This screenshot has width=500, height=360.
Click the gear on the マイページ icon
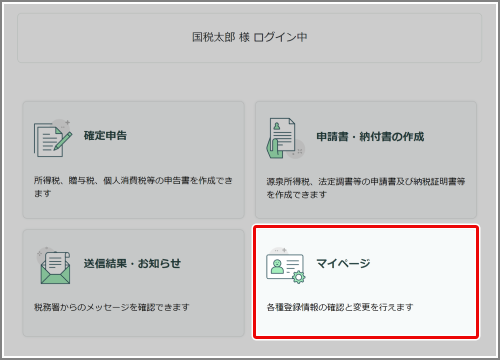(299, 277)
